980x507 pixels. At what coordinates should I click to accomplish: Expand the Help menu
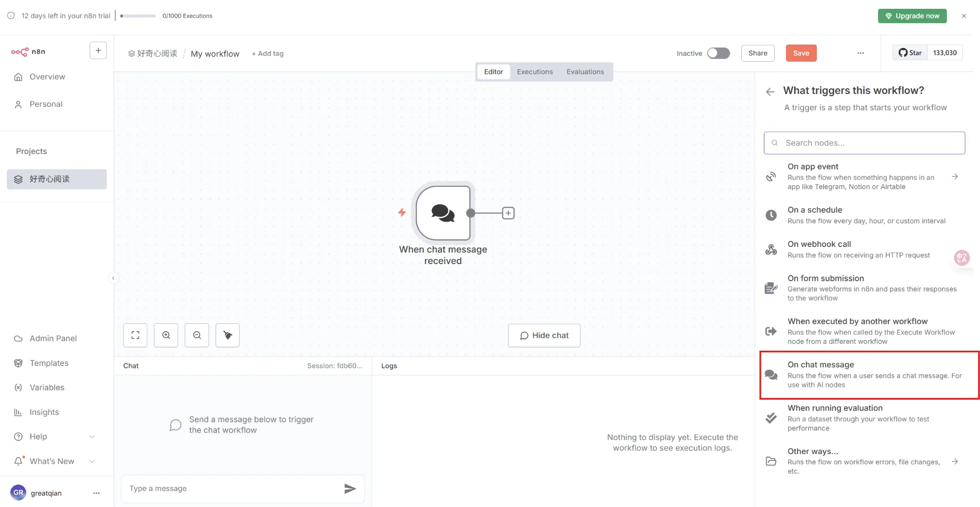[x=54, y=436]
